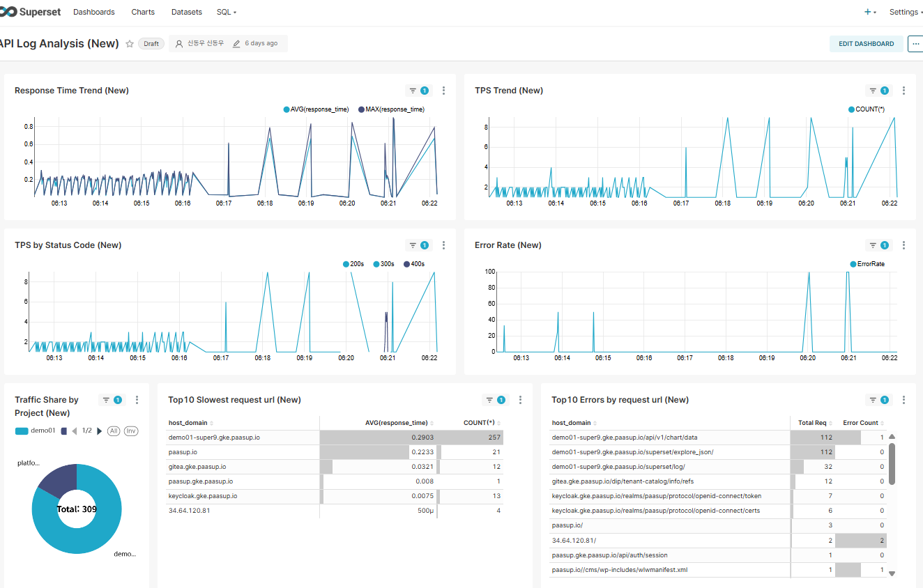923x588 pixels.
Task: Open three-dot menu on Top10 Errors chart
Action: (x=903, y=400)
